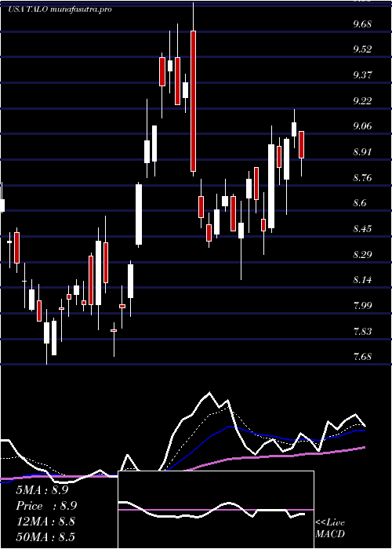Click the '50MA : 8.5' indicator value

click(45, 536)
